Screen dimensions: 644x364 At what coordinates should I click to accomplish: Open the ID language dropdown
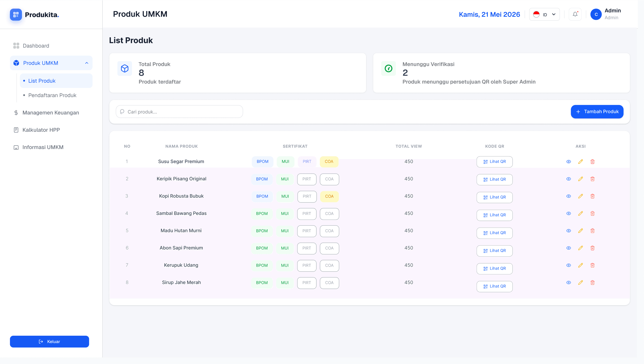[x=544, y=15]
